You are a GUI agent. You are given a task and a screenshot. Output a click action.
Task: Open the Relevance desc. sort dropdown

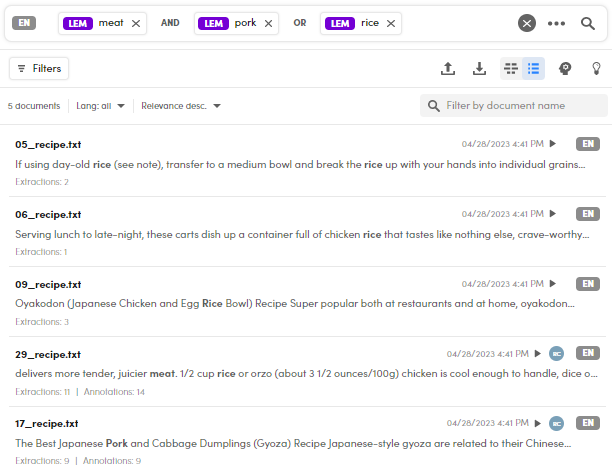click(x=181, y=106)
